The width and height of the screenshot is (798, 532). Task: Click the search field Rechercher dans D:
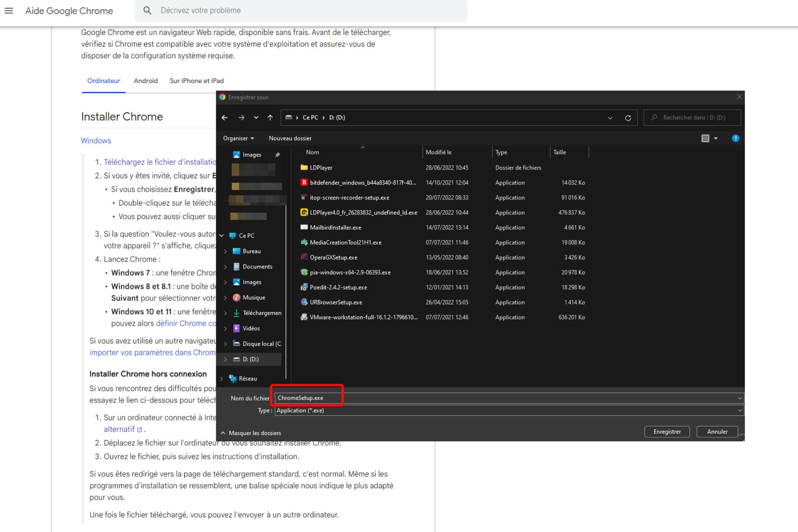click(692, 118)
